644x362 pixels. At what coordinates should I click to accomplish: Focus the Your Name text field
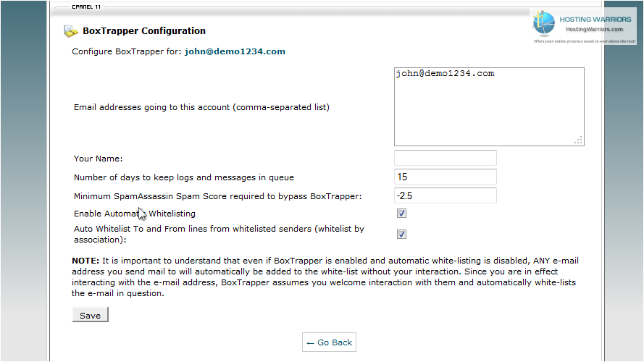(x=446, y=158)
